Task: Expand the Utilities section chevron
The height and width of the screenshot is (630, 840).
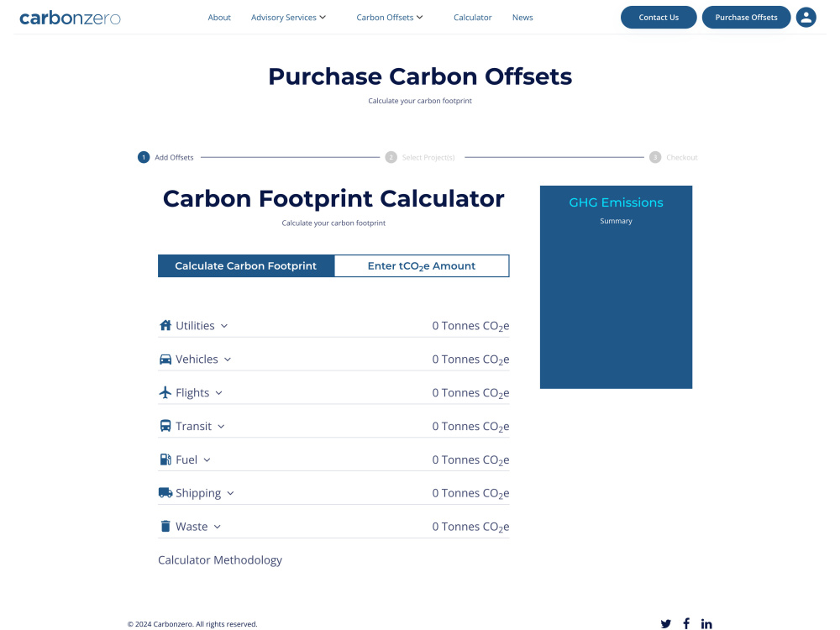Action: [224, 326]
